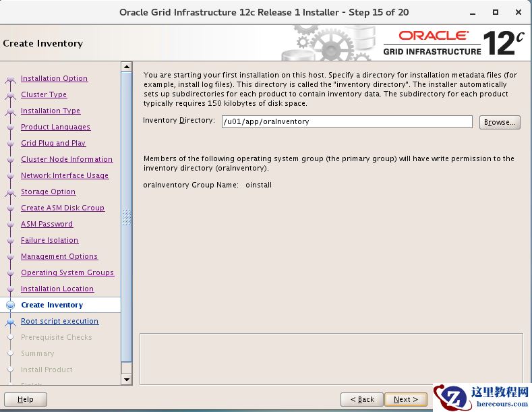The image size is (532, 412).
Task: Click the step list scroll-up arrow
Action: click(x=127, y=67)
